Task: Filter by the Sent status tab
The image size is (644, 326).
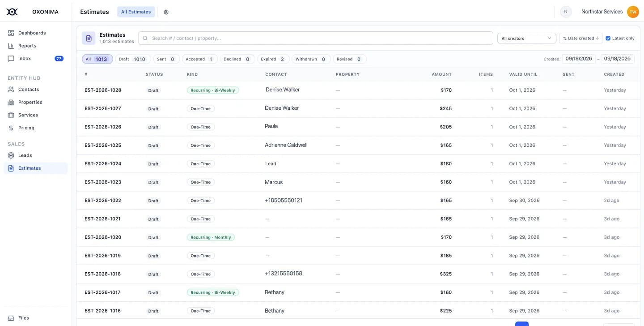Action: (x=166, y=59)
